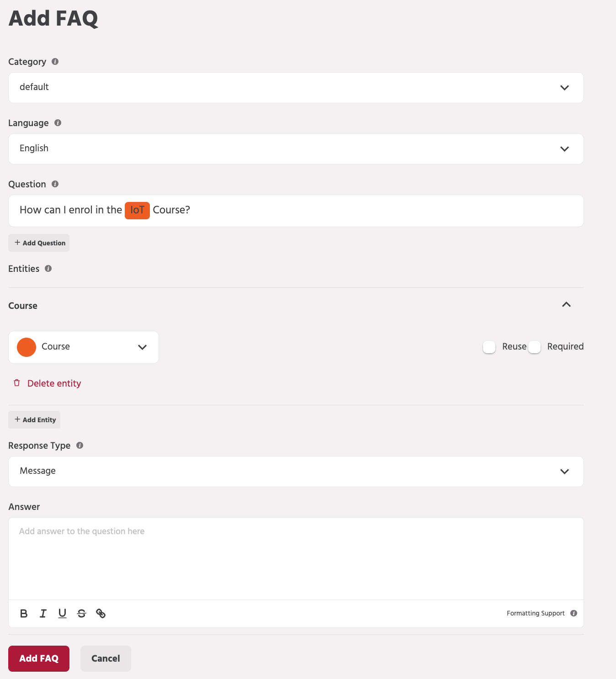Open the Course entity type dropdown
Screen dimensions: 616x679
click(x=84, y=347)
